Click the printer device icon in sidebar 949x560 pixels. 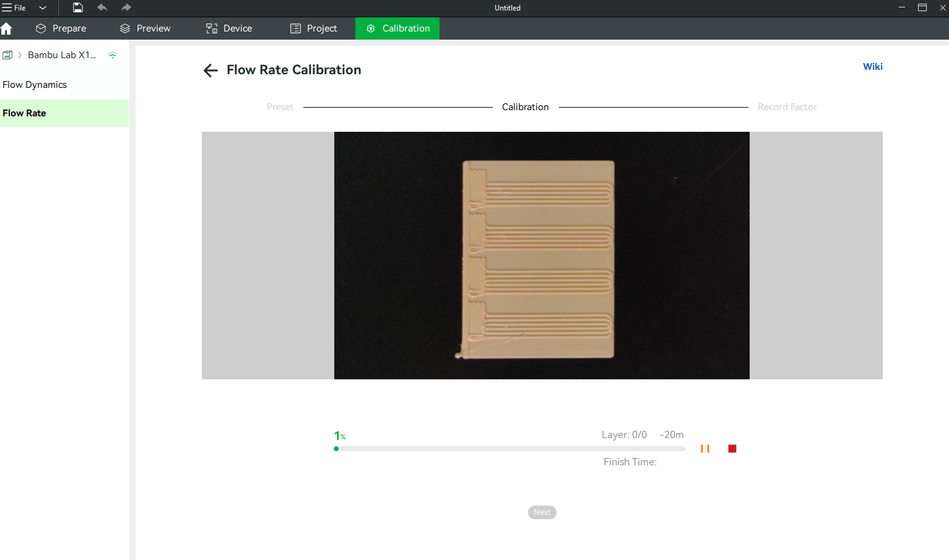(7, 55)
